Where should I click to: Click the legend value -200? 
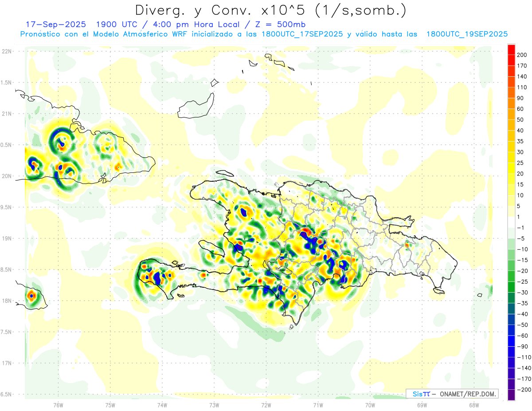tap(524, 390)
